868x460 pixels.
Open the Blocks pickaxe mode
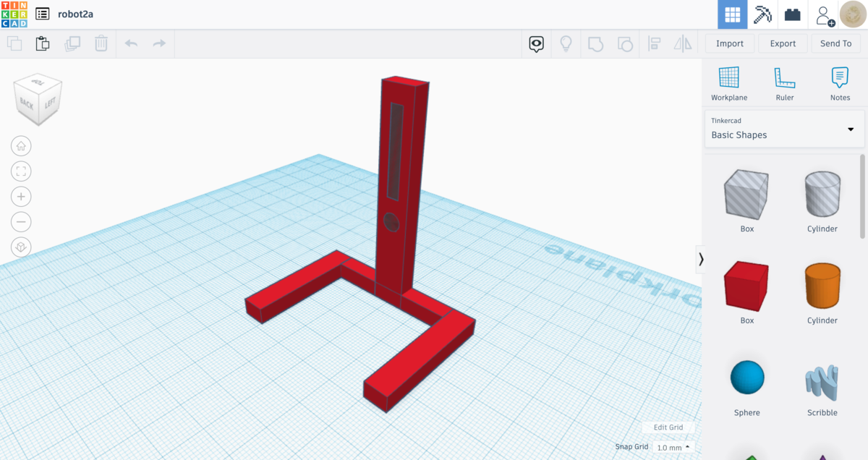(763, 14)
